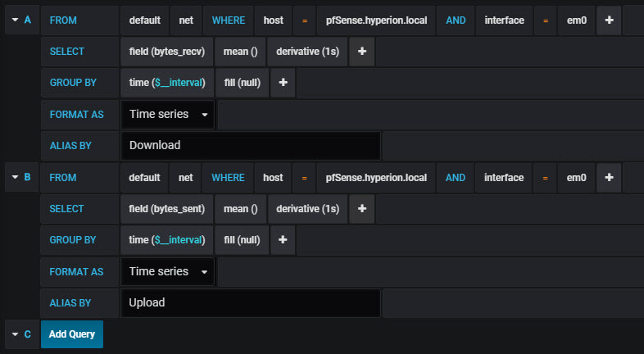Open Time series format dropdown in query B
The width and height of the screenshot is (644, 354).
click(168, 271)
